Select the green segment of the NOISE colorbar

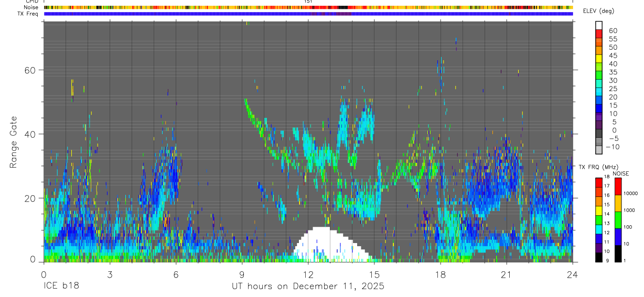point(618,220)
